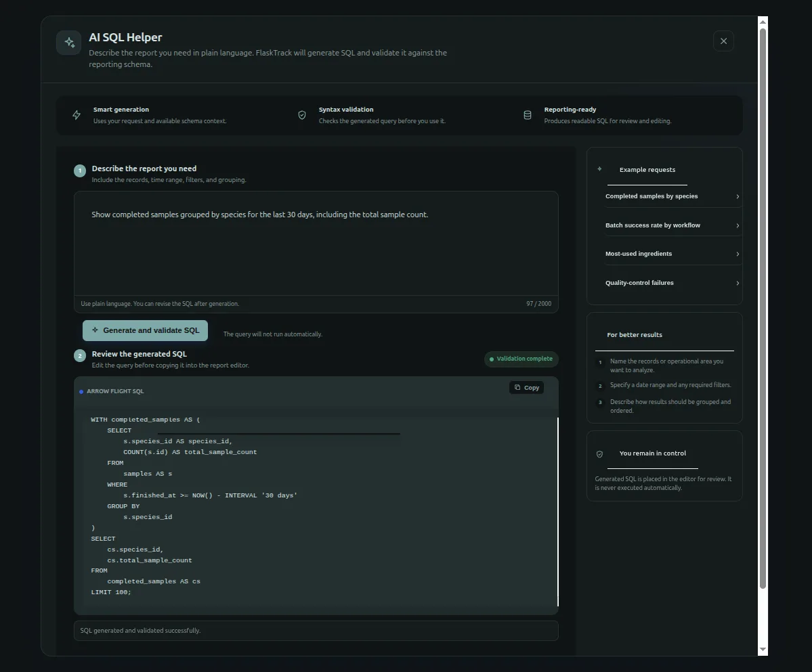Generate and validate SQL
Image resolution: width=812 pixels, height=672 pixels.
click(x=145, y=330)
